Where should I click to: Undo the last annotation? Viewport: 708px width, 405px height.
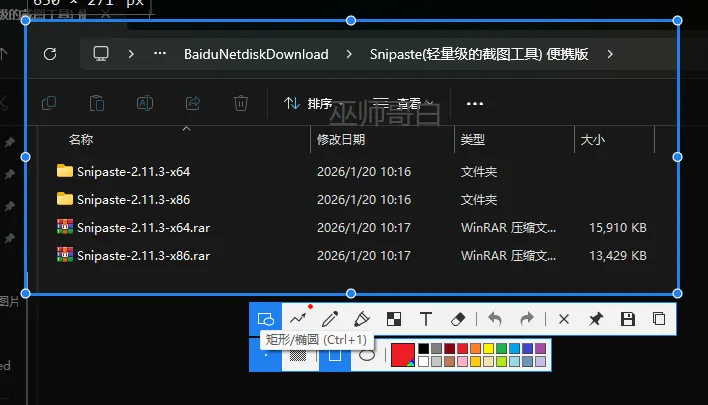pyautogui.click(x=495, y=319)
